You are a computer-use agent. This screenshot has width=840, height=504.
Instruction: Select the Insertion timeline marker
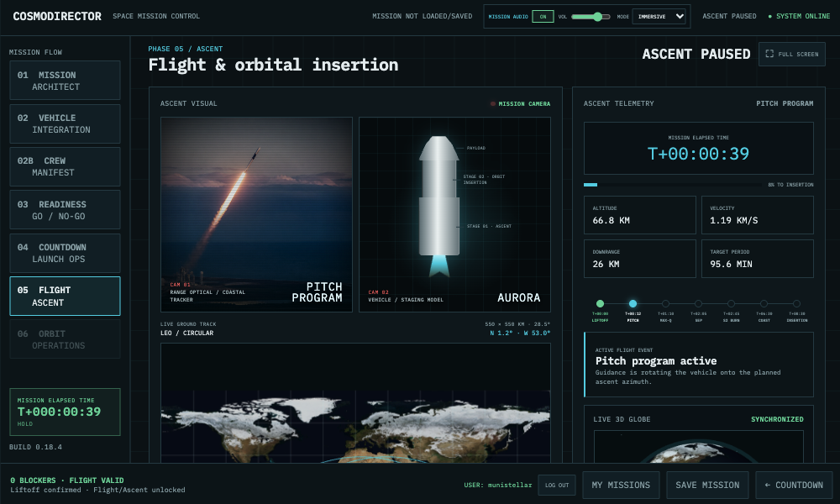click(796, 304)
